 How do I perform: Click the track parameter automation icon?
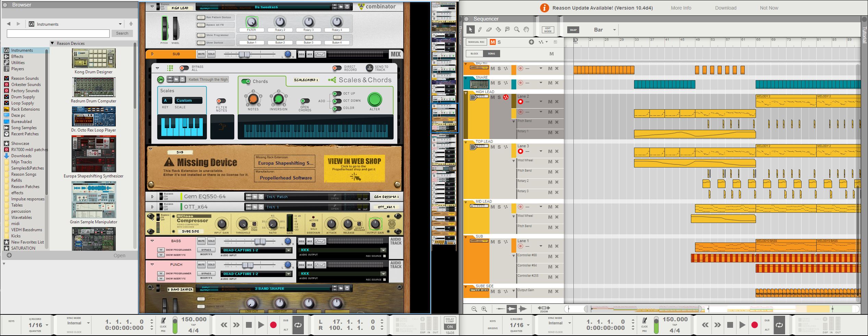tap(541, 42)
